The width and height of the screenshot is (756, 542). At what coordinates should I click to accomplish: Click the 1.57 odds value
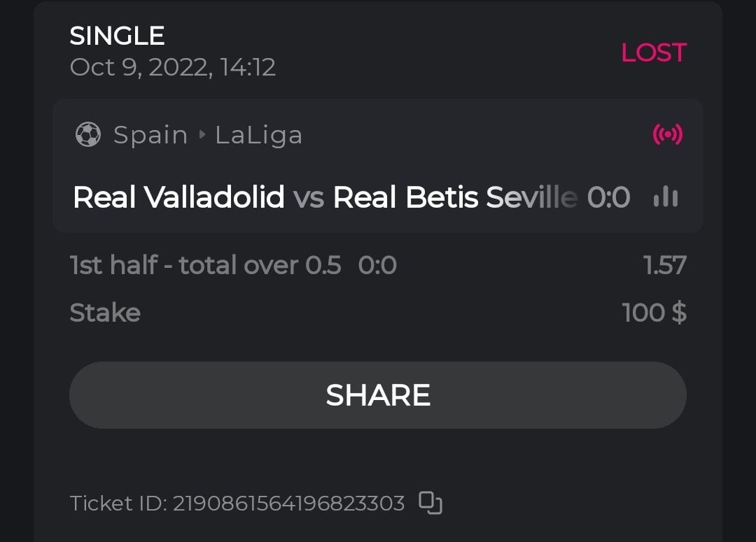664,266
